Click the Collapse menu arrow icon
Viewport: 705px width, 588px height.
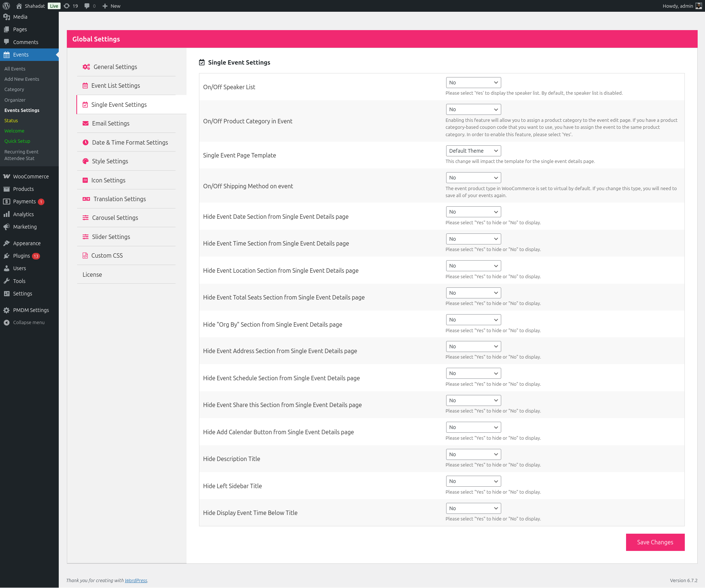[7, 323]
